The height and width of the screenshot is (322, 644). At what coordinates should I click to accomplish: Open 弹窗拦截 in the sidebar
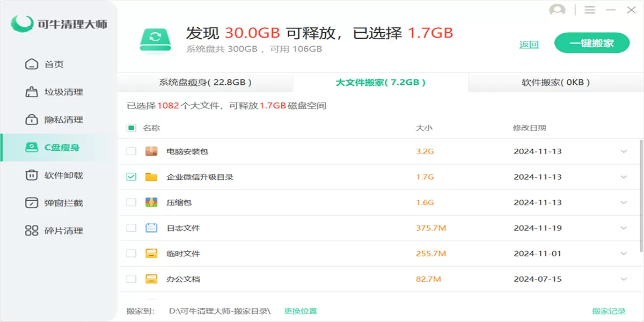59,203
